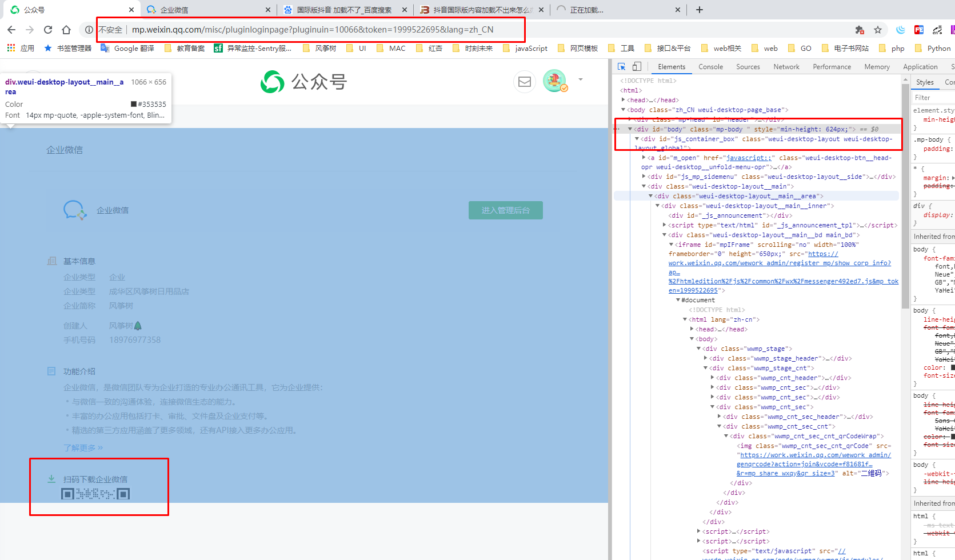Open the mail notification icon on page
The image size is (955, 560).
click(525, 82)
